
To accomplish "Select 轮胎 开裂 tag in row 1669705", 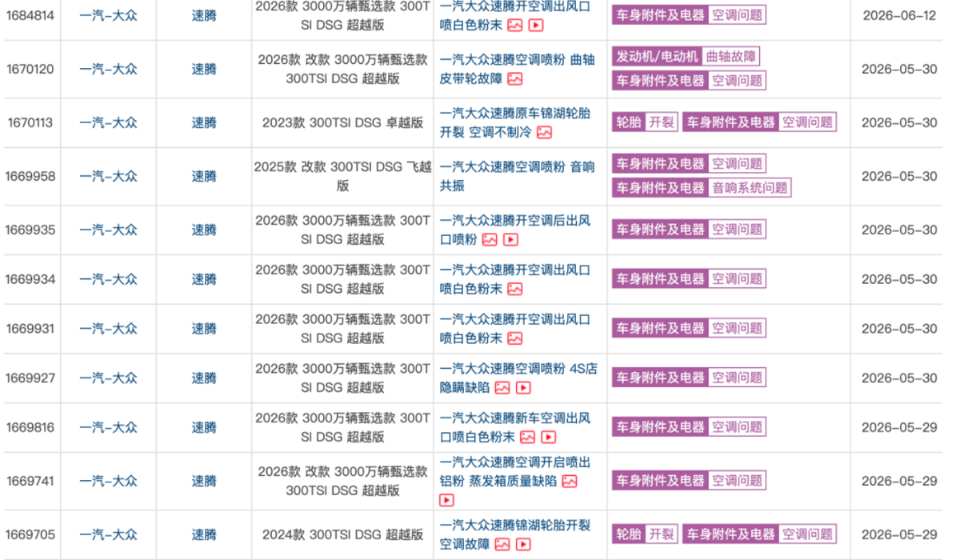I will 645,534.
